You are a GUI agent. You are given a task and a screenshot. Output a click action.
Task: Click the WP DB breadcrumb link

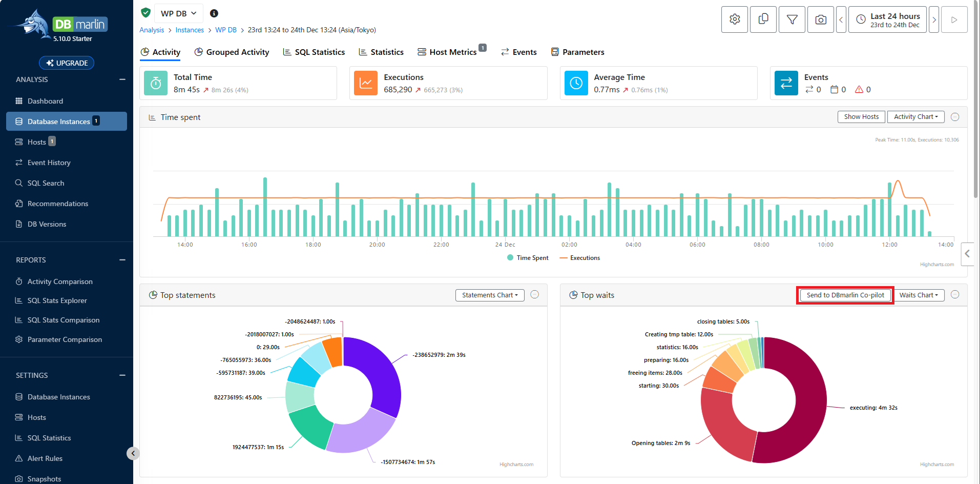226,30
